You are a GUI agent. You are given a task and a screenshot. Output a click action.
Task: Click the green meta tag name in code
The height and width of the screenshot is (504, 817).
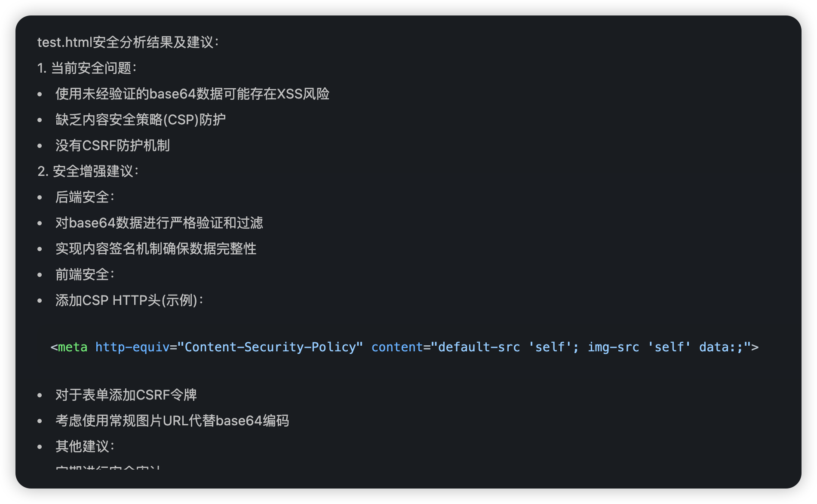72,347
